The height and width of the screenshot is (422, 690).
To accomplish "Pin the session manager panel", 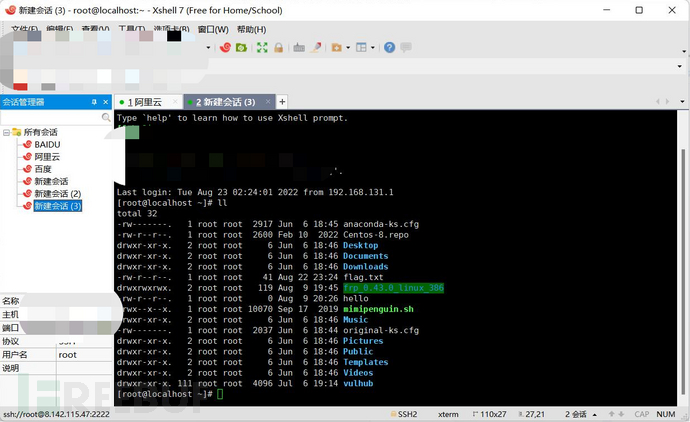I will tap(94, 102).
